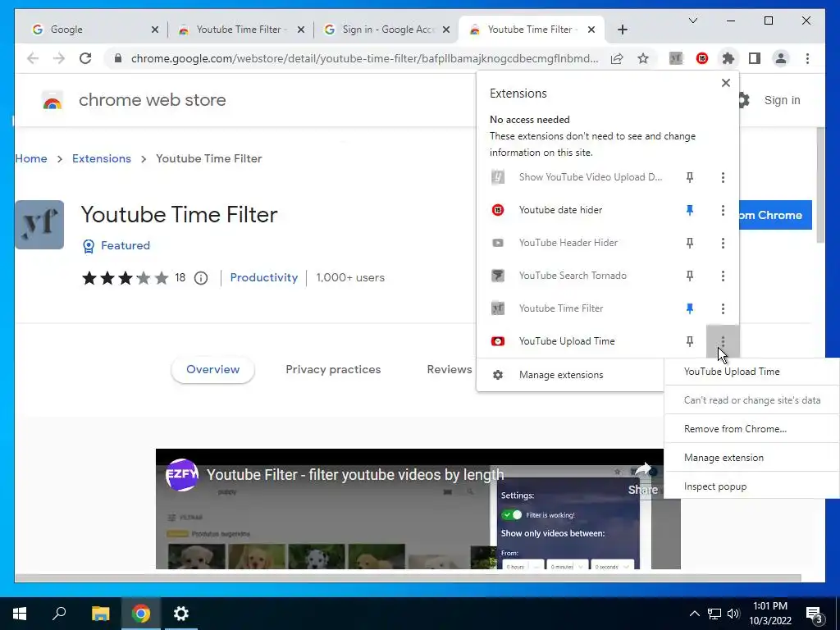Open the notification center icon
The height and width of the screenshot is (630, 840).
click(815, 614)
